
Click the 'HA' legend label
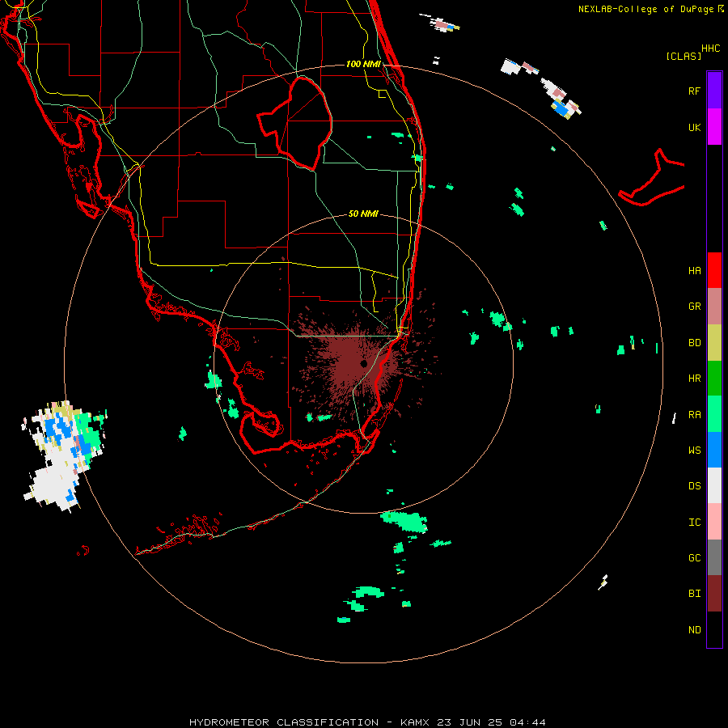click(x=694, y=270)
